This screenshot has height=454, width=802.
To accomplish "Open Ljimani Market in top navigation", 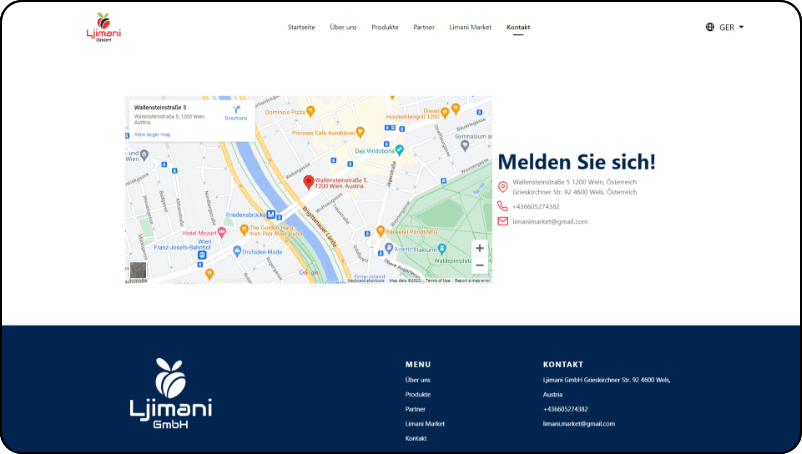I will [x=470, y=27].
